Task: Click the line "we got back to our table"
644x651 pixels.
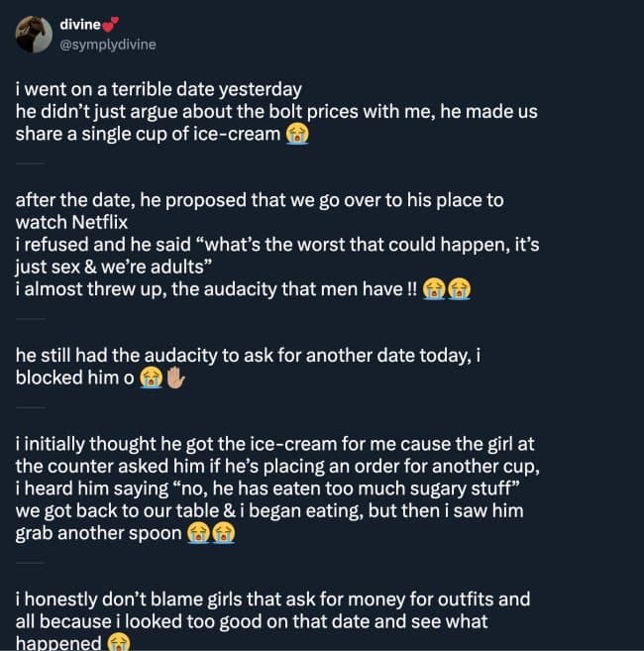Action: click(268, 510)
